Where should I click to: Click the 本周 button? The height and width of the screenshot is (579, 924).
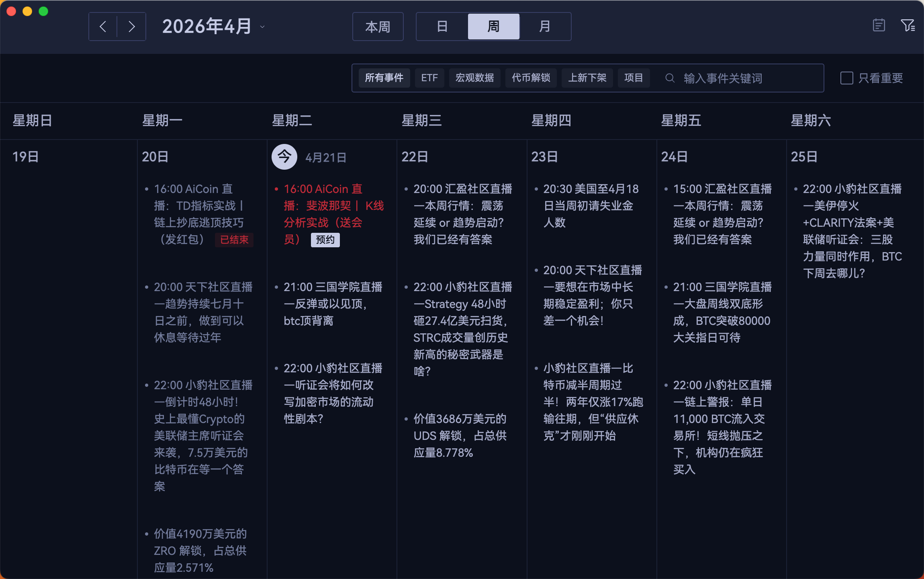pos(378,27)
